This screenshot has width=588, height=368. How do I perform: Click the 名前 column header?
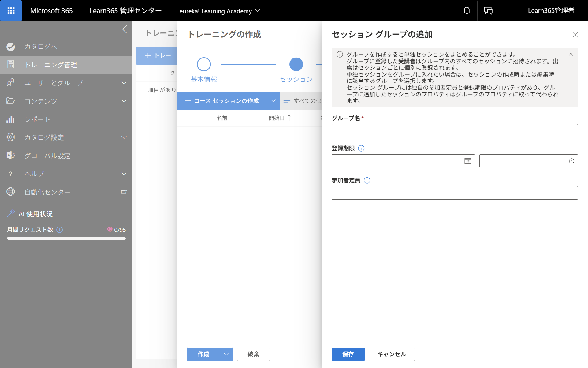point(222,118)
